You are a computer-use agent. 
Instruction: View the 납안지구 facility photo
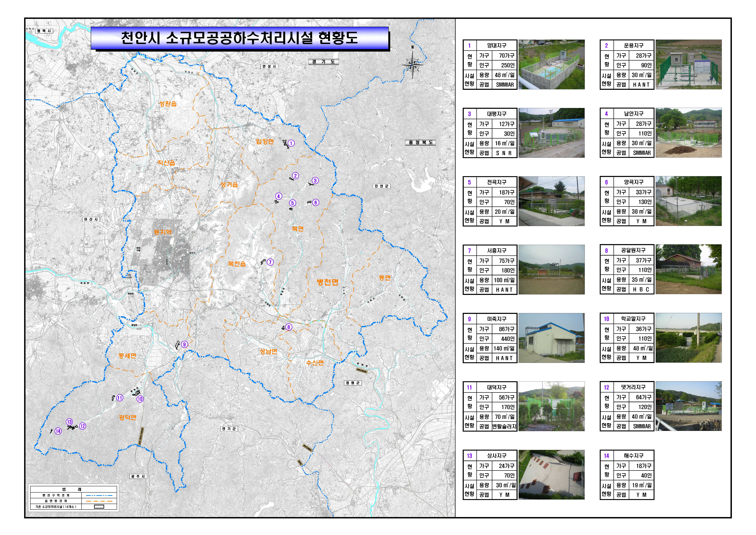688,133
